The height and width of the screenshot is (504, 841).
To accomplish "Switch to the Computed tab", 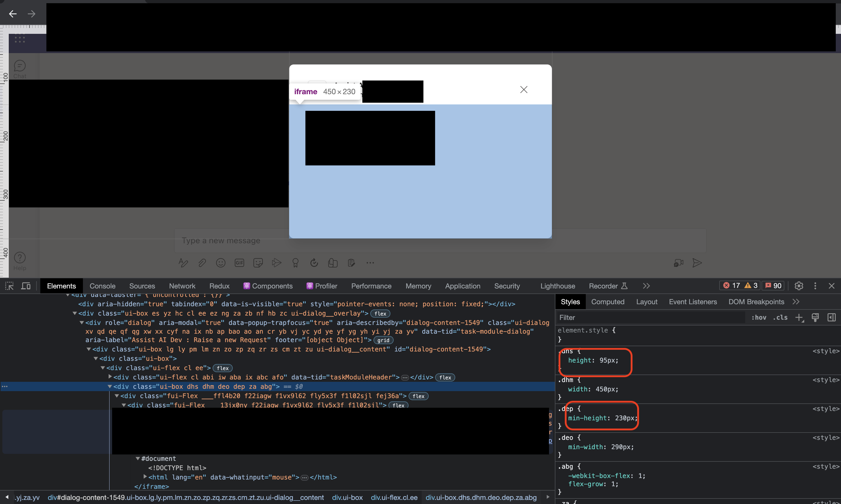I will coord(608,301).
